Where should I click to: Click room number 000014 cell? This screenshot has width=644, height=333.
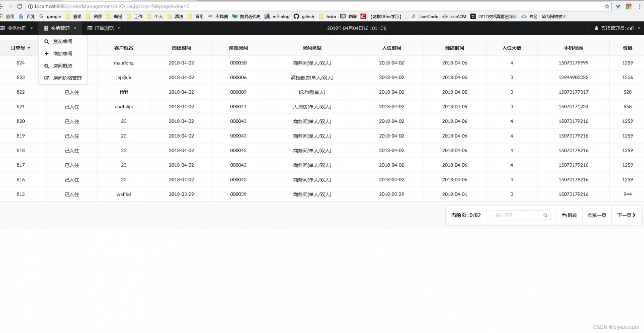point(238,107)
